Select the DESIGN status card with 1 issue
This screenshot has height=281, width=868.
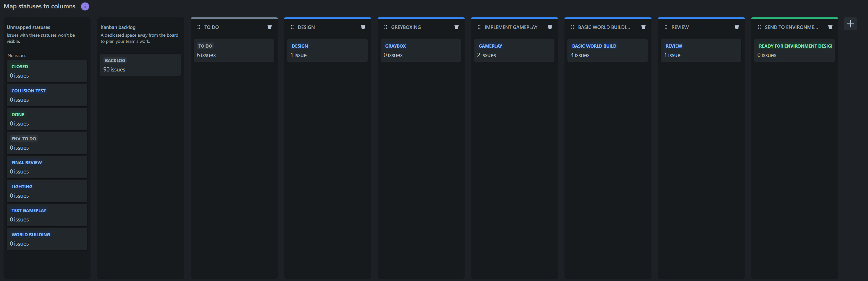[x=327, y=51]
